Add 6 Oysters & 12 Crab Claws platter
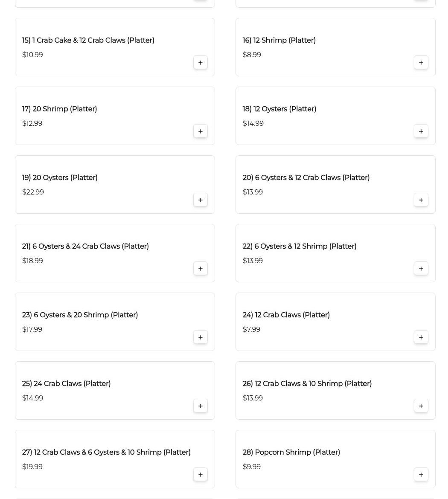Image resolution: width=448 pixels, height=499 pixels. click(x=421, y=200)
